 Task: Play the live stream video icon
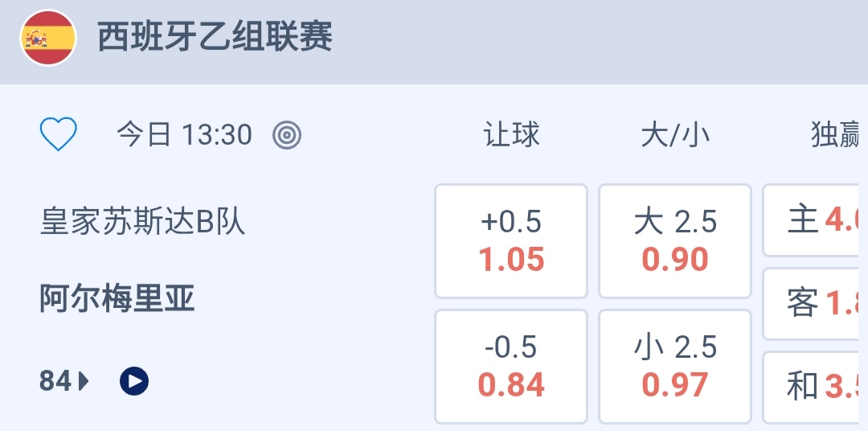coord(134,380)
